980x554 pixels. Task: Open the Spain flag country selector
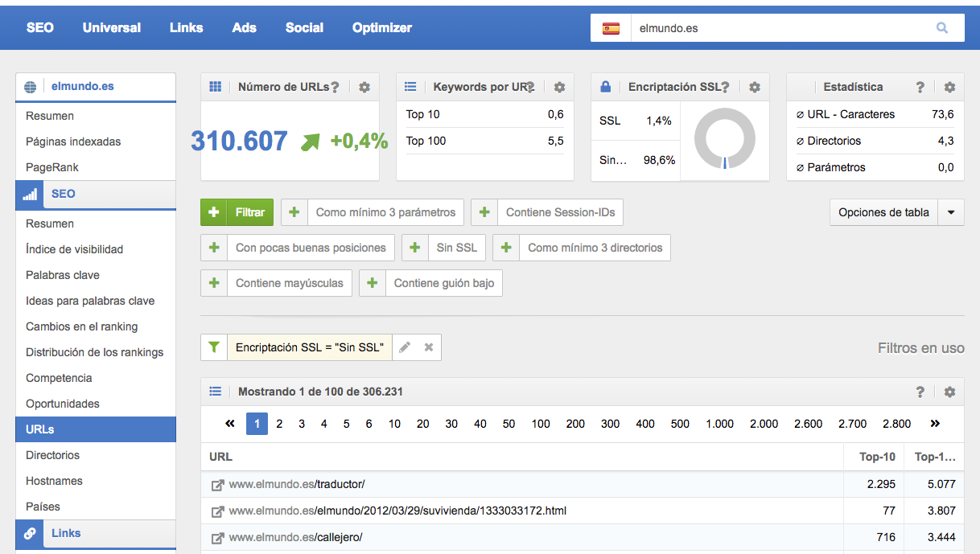[x=611, y=28]
